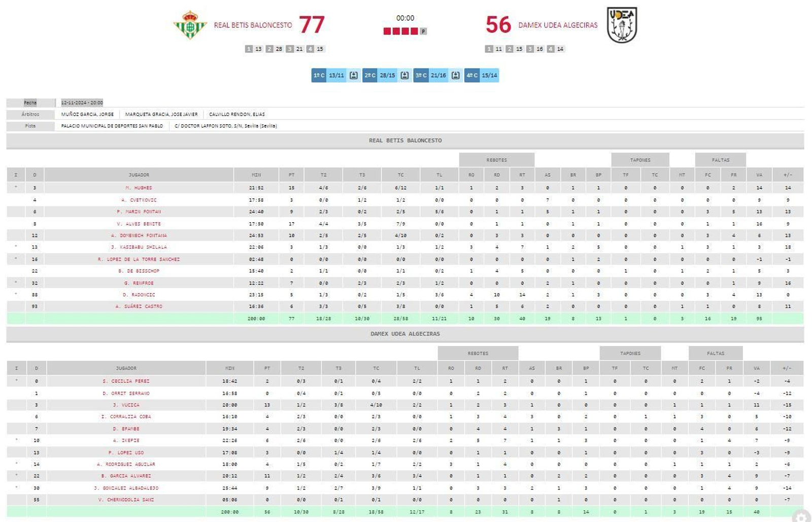Show the 3º C quarter tab
Image resolution: width=812 pixels, height=522 pixels.
[421, 76]
